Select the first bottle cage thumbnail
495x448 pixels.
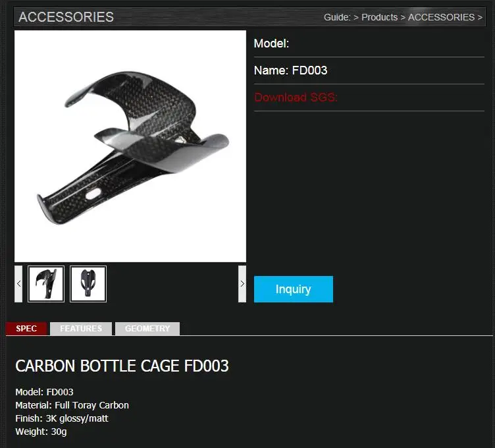pos(46,284)
